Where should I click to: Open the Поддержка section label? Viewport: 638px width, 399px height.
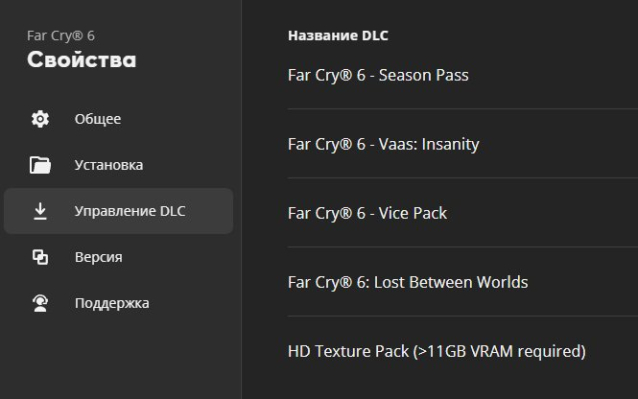coord(112,303)
